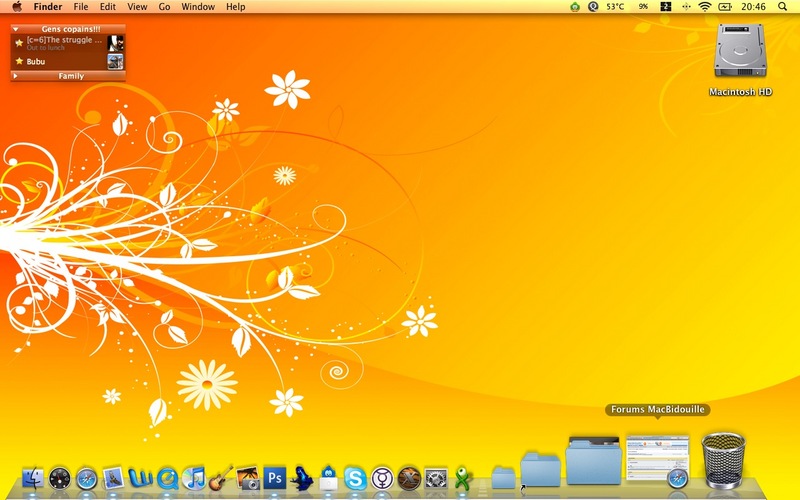Expand the Family contact group
Screen dimensions: 800x500
(16, 76)
